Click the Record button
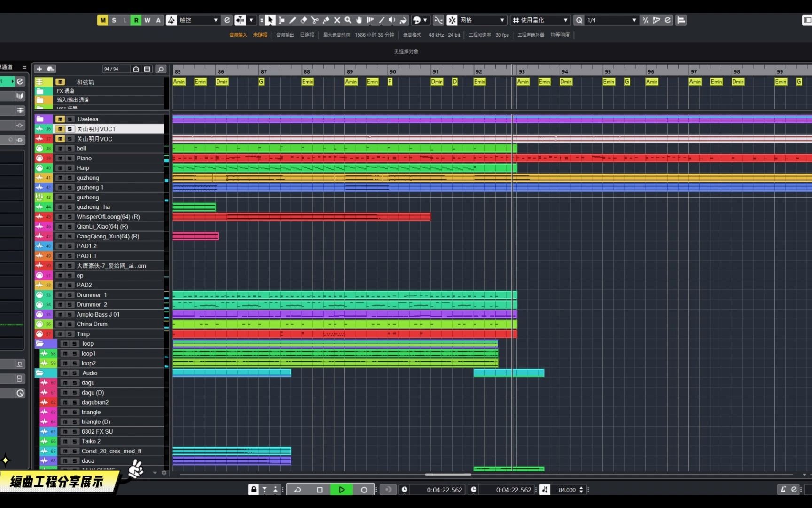 [364, 490]
